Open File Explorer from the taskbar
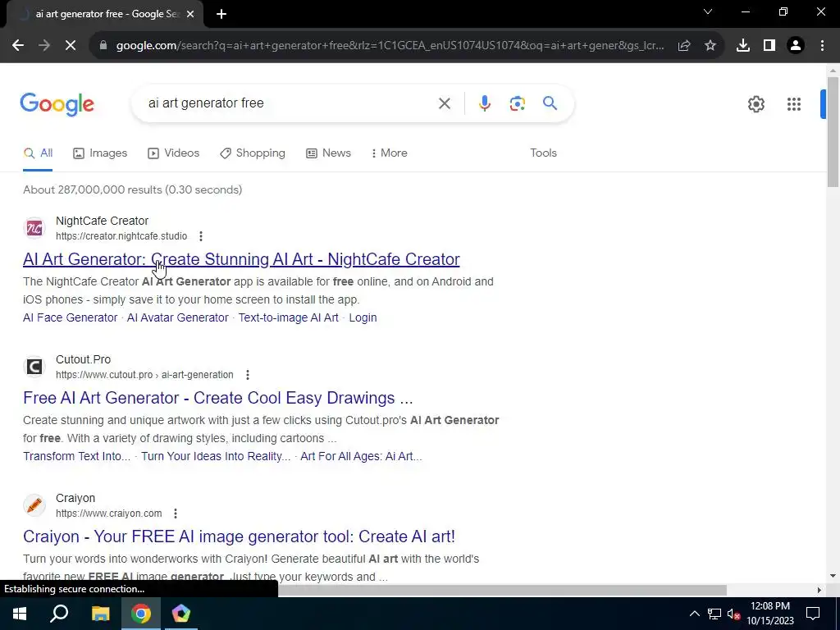The image size is (840, 630). tap(100, 614)
